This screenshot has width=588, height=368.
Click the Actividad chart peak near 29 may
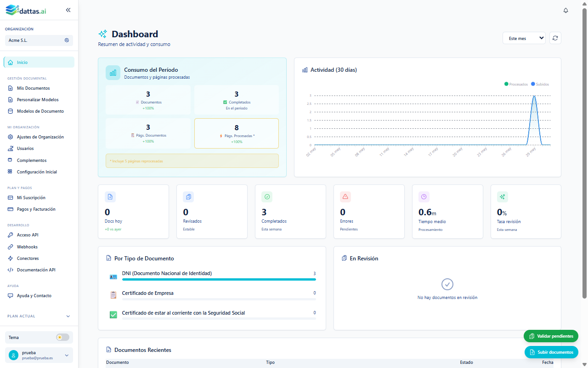(x=534, y=96)
